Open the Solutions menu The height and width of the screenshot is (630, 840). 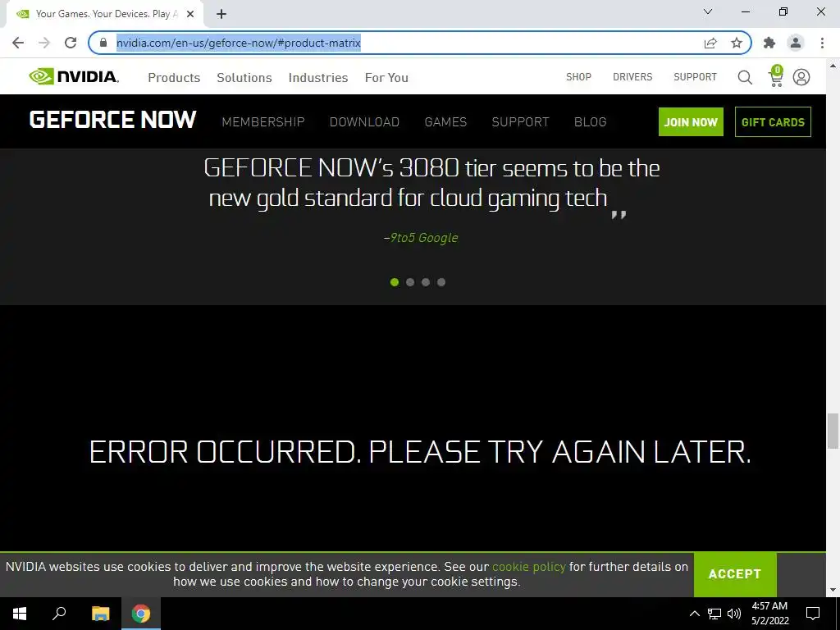click(244, 78)
